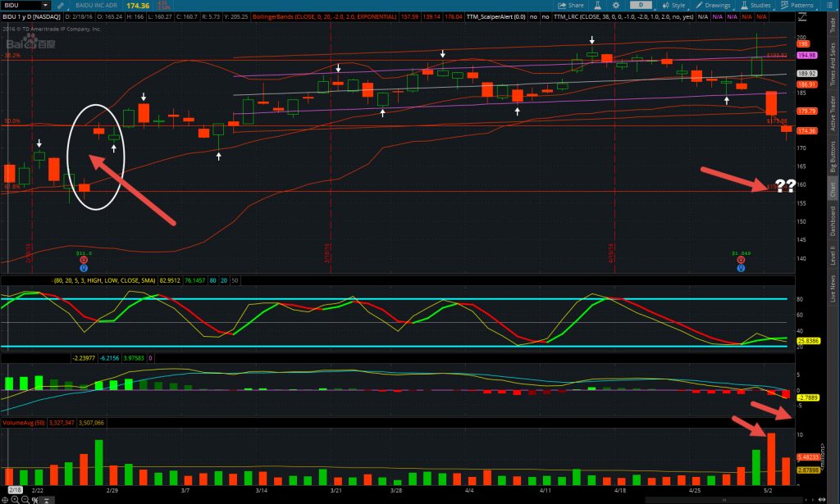Click the 179.79 red price bubble
840x504 pixels.
pyautogui.click(x=807, y=111)
